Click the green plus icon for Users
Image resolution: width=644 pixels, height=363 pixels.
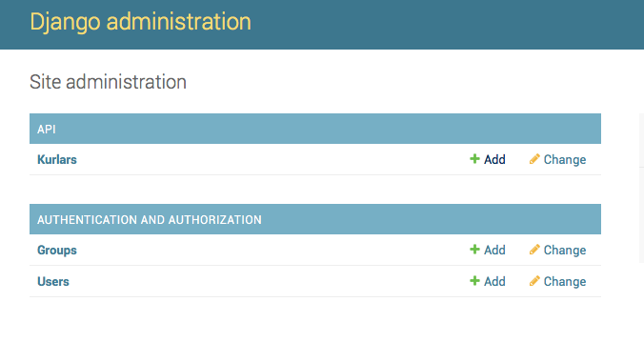(474, 281)
